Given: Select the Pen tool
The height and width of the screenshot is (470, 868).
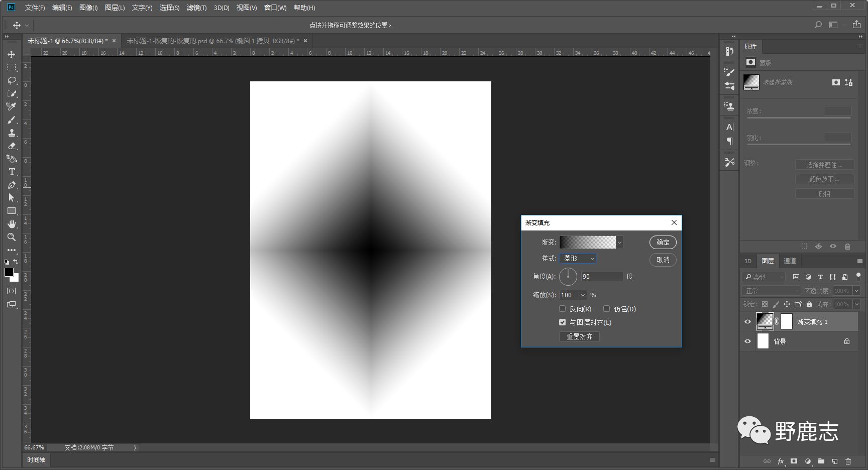Looking at the screenshot, I should [12, 185].
